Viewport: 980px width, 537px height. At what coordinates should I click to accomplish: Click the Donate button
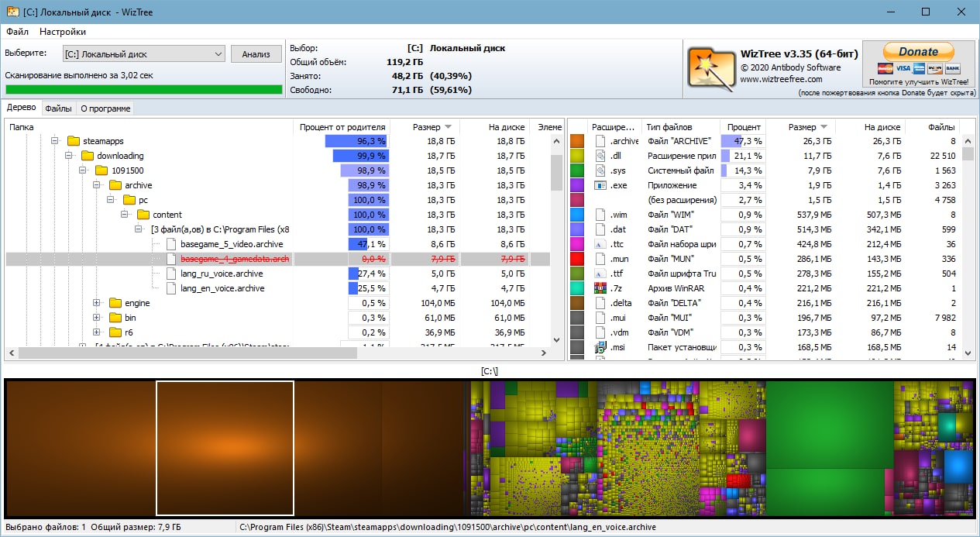tap(918, 52)
